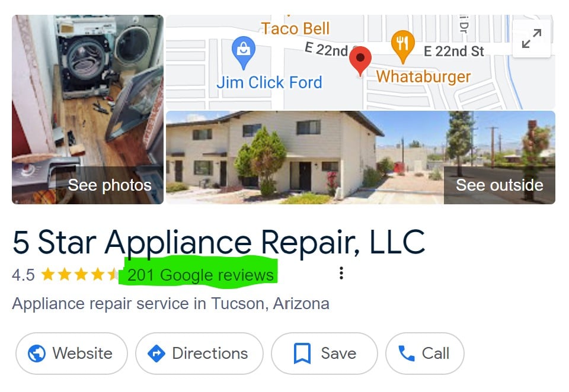Click the phone Call icon

(x=407, y=353)
